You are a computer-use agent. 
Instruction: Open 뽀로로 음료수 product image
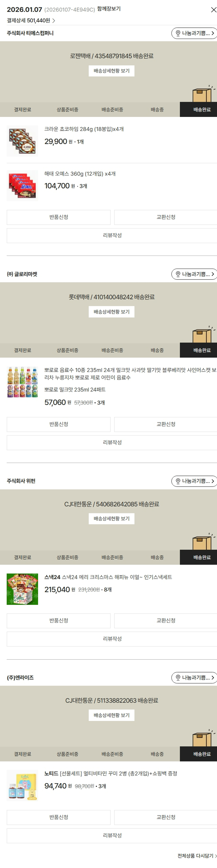pos(22,382)
